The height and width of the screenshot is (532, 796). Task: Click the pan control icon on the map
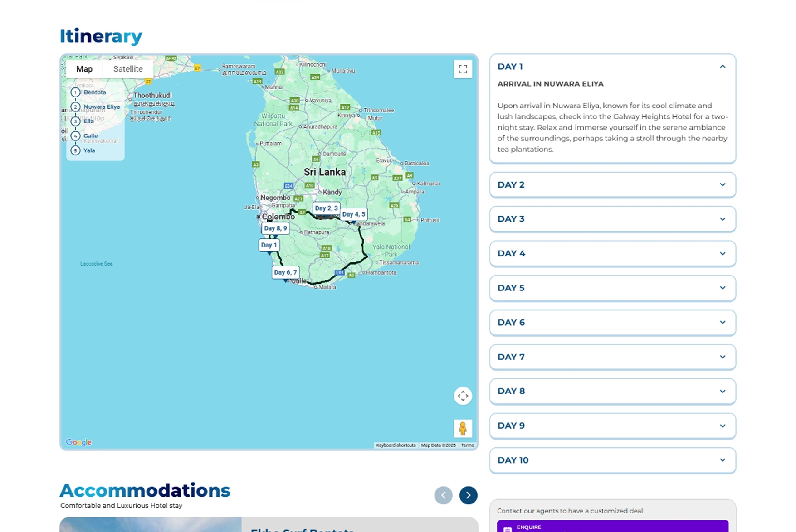point(463,396)
